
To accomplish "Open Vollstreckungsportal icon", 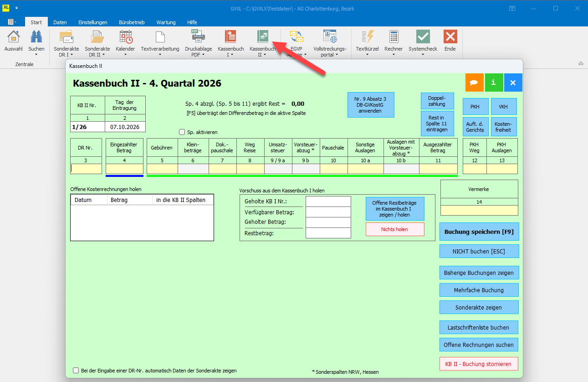I will [x=330, y=37].
